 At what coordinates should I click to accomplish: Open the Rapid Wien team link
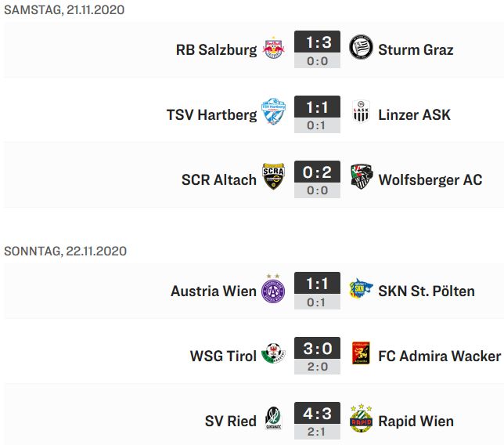(x=416, y=421)
